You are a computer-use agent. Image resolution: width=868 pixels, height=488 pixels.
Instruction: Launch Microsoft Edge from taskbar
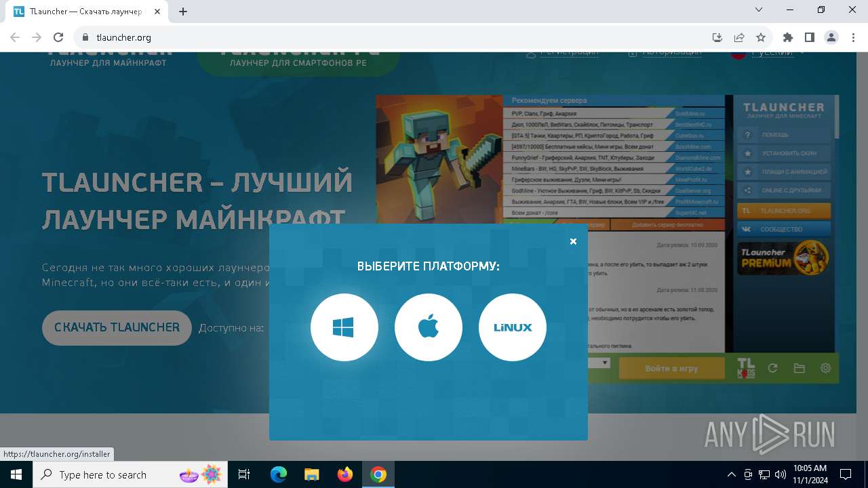(279, 474)
